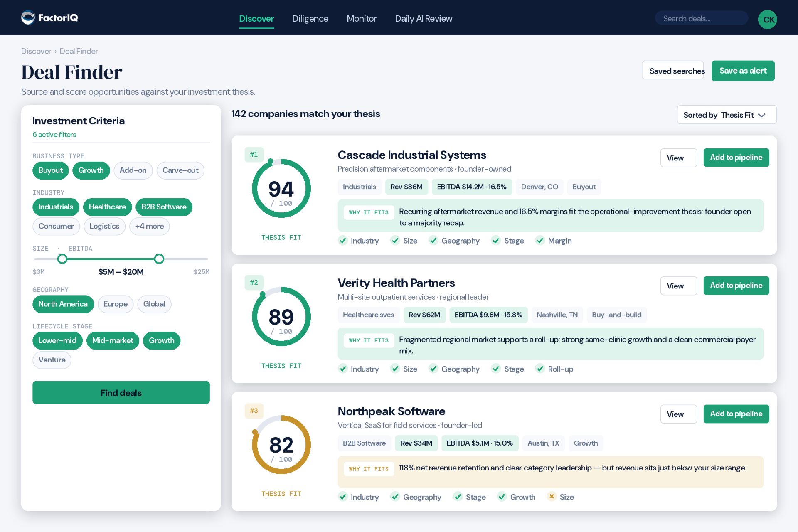
Task: Click the Deal Finder breadcrumb
Action: 79,51
